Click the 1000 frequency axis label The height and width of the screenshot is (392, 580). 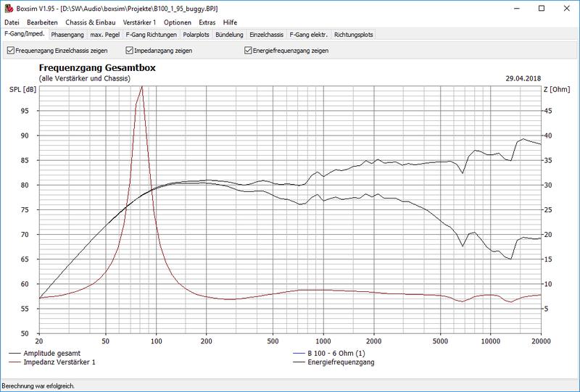(x=323, y=341)
